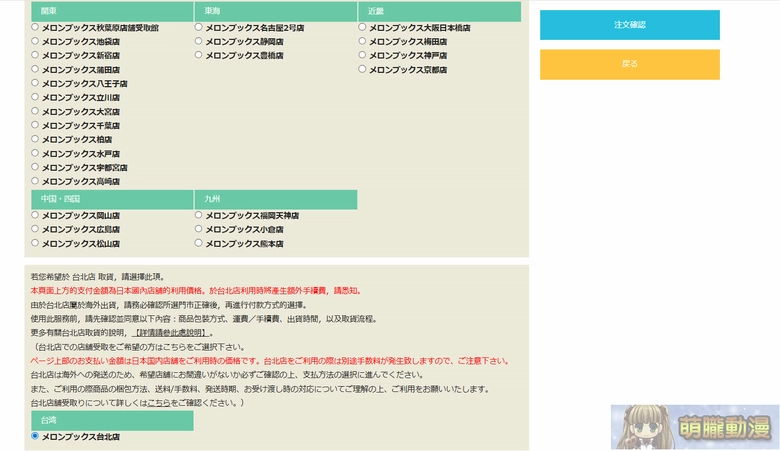Click the 九州 region header

click(276, 199)
